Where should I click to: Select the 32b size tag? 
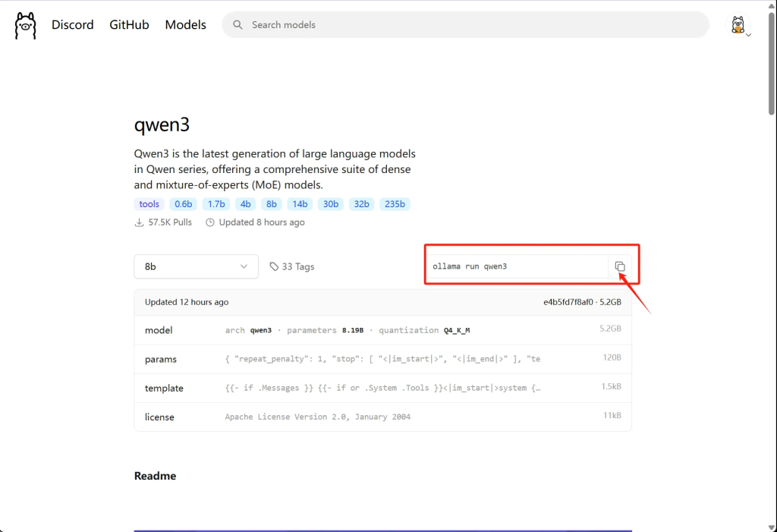[x=361, y=204]
